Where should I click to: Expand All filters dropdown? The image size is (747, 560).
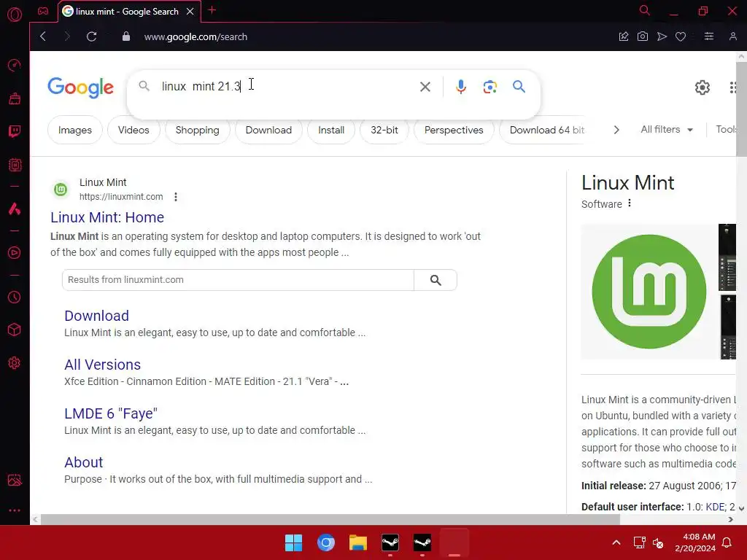click(667, 130)
